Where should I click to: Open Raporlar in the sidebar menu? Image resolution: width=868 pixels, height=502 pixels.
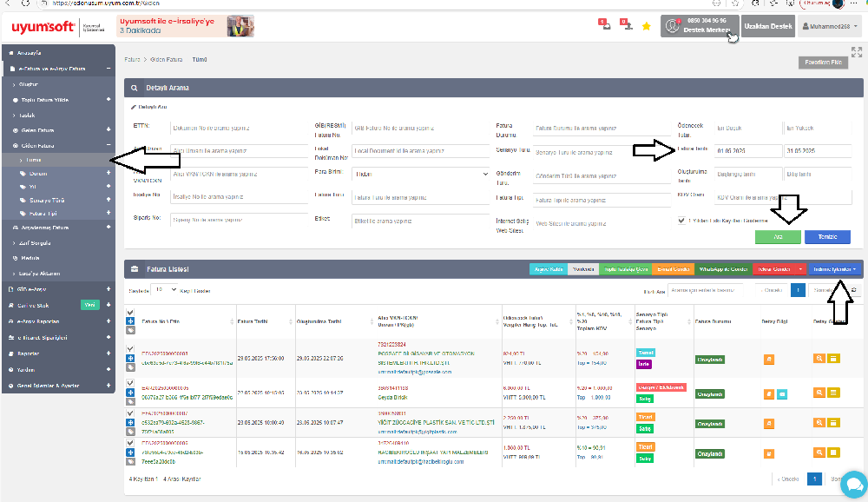pyautogui.click(x=29, y=353)
